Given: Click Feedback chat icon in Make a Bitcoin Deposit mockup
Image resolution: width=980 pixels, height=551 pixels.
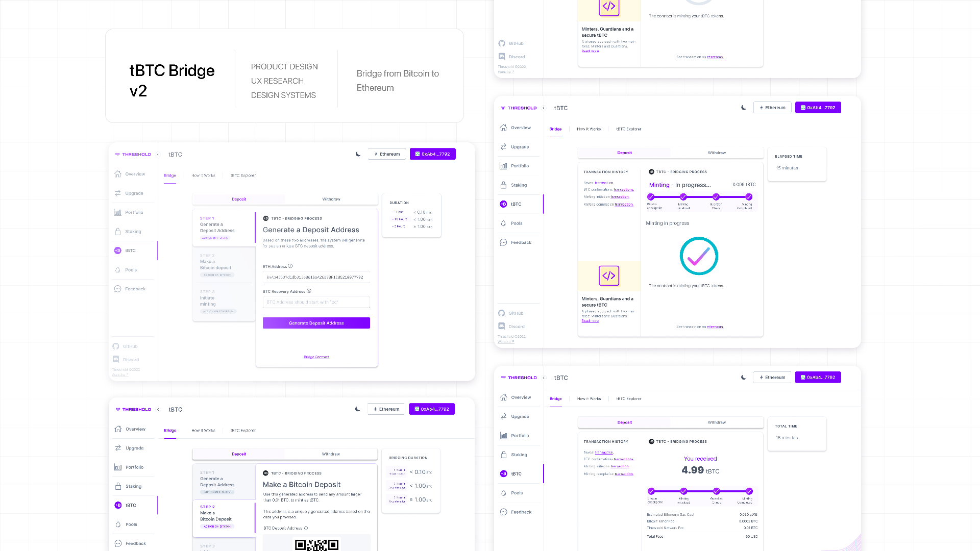Looking at the screenshot, I should point(118,543).
